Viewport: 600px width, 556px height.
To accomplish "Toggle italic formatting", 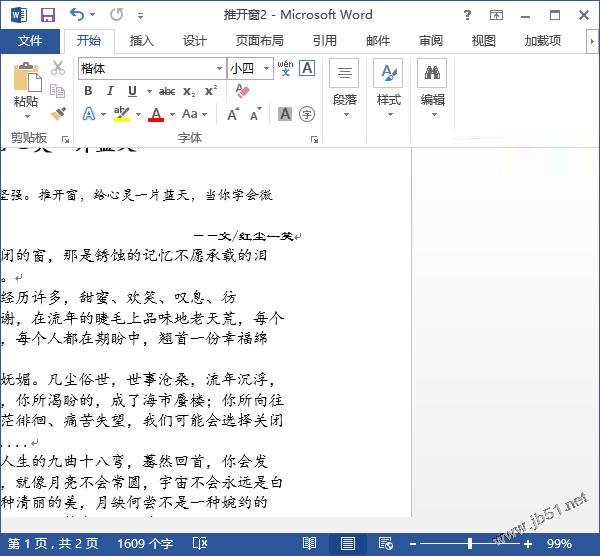I will (x=110, y=91).
